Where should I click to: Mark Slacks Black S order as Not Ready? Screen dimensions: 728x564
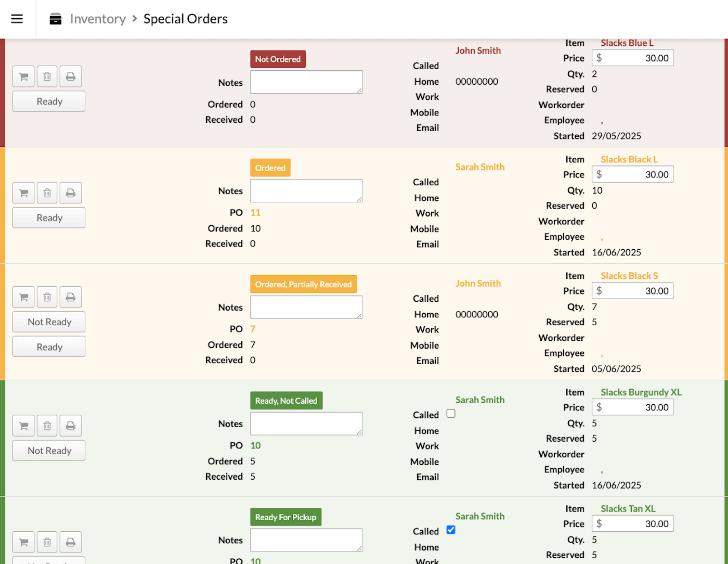click(x=49, y=322)
